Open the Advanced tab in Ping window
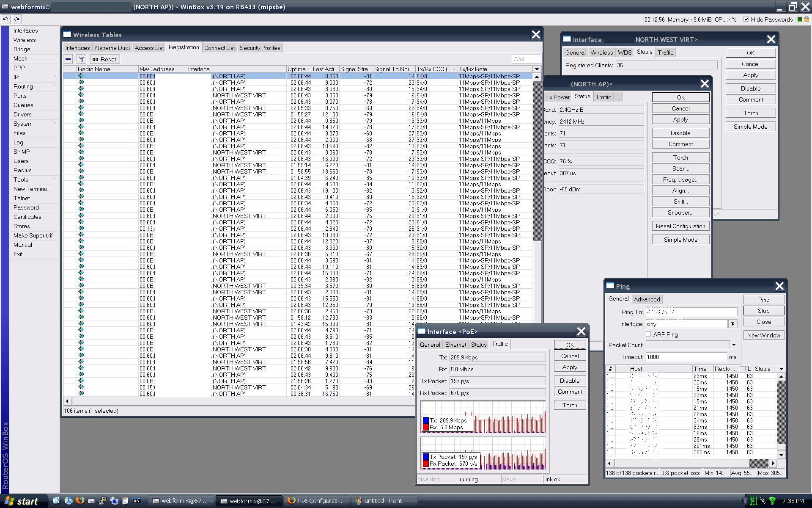Viewport: 812px width, 508px height. 646,299
